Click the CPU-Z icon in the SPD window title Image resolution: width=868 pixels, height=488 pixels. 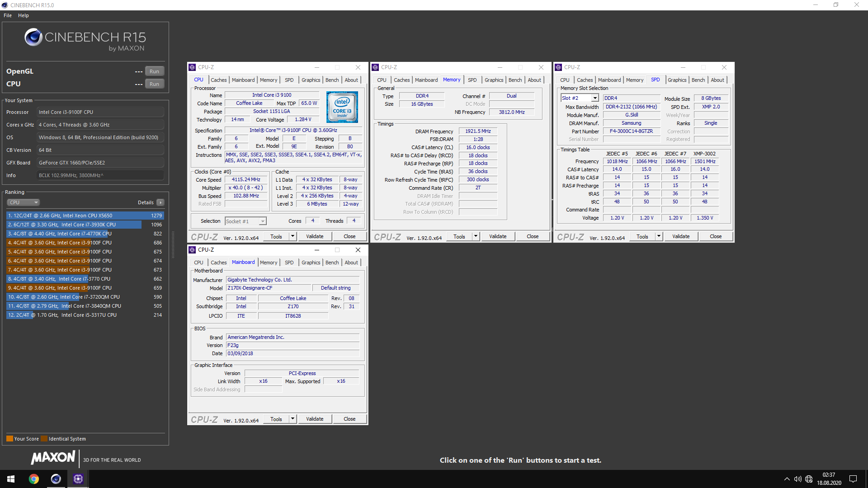point(558,67)
